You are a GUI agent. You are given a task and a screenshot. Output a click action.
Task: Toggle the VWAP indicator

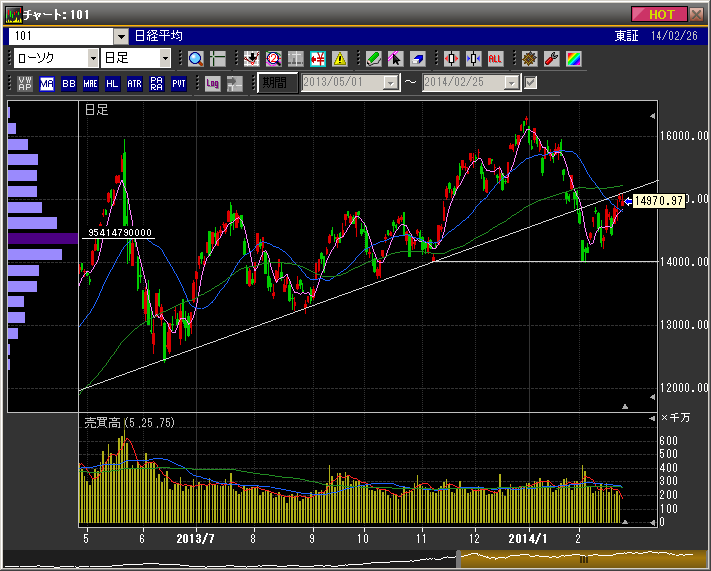pos(25,83)
